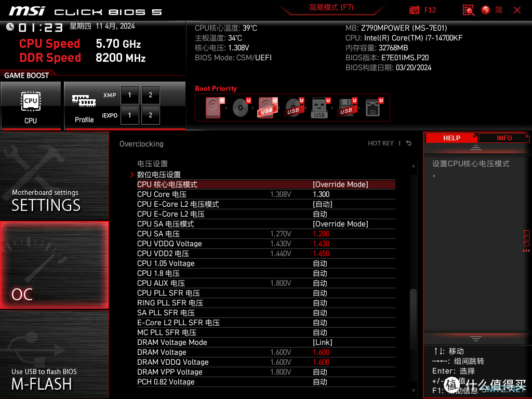
Task: Select the CPU PLL SFR 电压 row
Action: [x=266, y=293]
